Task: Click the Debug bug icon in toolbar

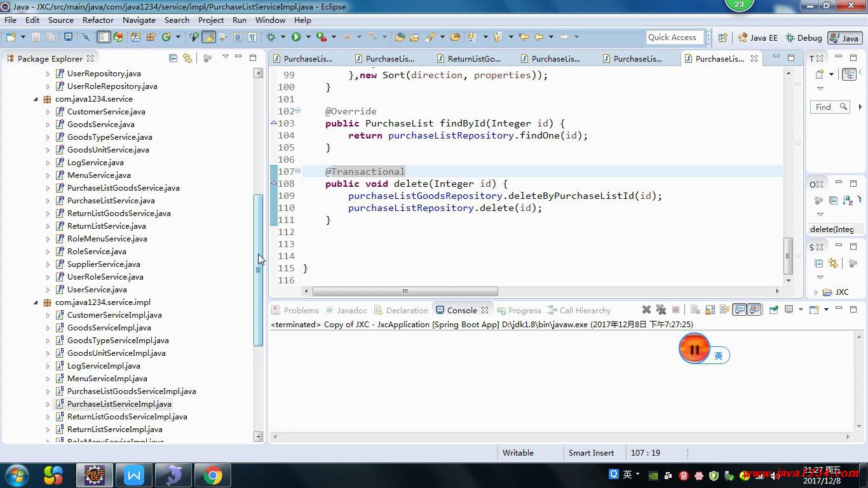Action: 271,37
